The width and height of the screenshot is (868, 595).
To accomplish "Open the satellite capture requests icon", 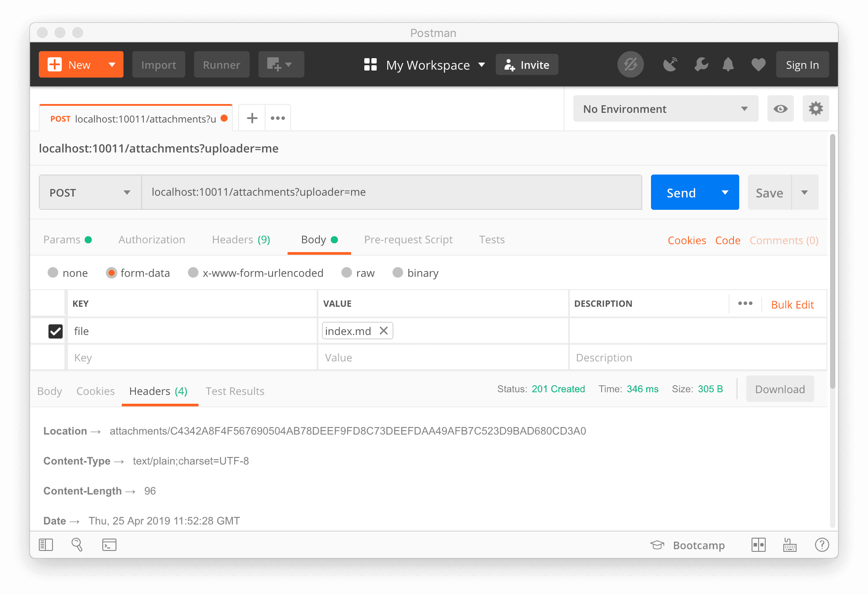I will click(670, 65).
